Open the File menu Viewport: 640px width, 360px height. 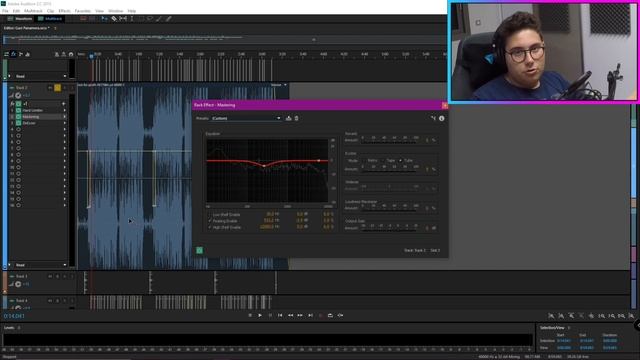(x=5, y=11)
